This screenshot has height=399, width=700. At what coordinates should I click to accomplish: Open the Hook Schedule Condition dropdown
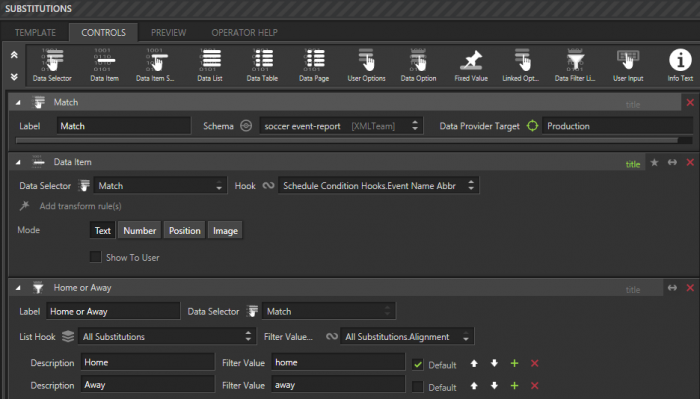tap(379, 186)
